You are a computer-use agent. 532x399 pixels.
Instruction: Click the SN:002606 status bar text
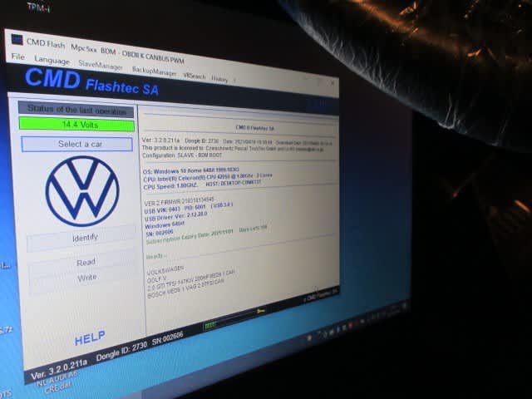click(168, 338)
